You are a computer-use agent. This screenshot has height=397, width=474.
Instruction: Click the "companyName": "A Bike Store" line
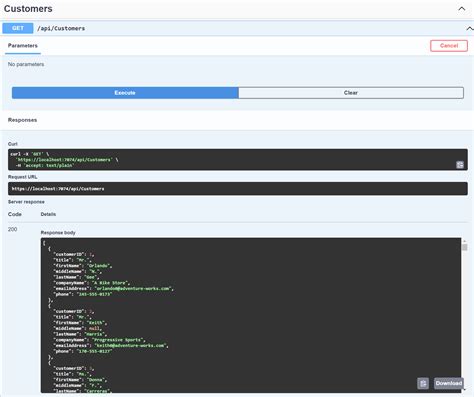tap(92, 283)
